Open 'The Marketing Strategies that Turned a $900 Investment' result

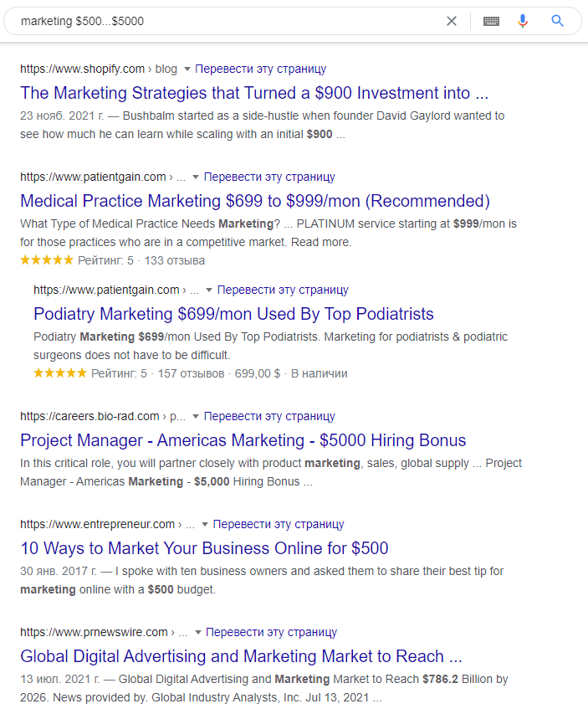click(254, 93)
